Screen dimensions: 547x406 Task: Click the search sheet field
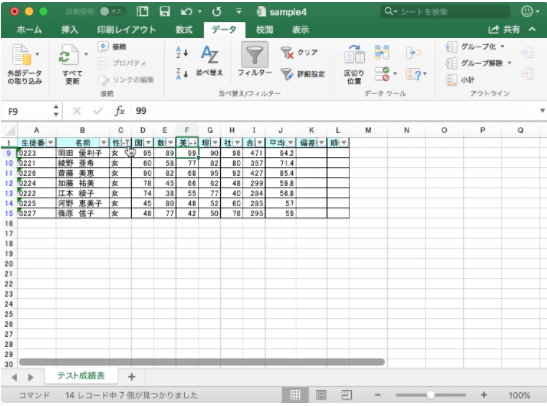(x=445, y=12)
